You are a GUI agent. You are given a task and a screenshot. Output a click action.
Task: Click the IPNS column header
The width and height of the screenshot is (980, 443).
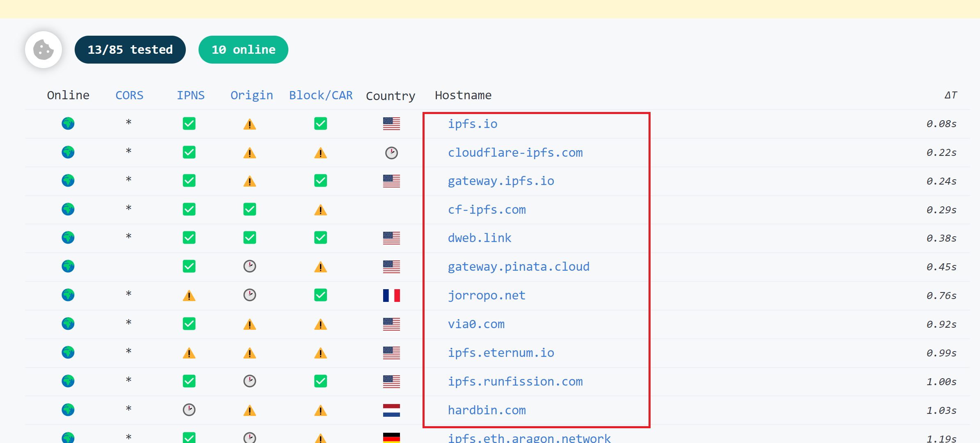[190, 95]
